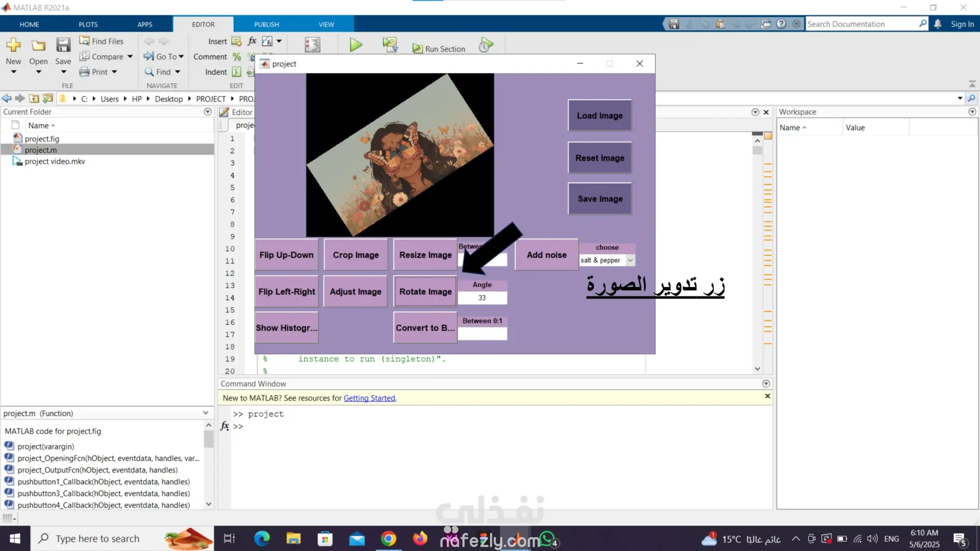Click the Resize Image button

click(x=425, y=255)
